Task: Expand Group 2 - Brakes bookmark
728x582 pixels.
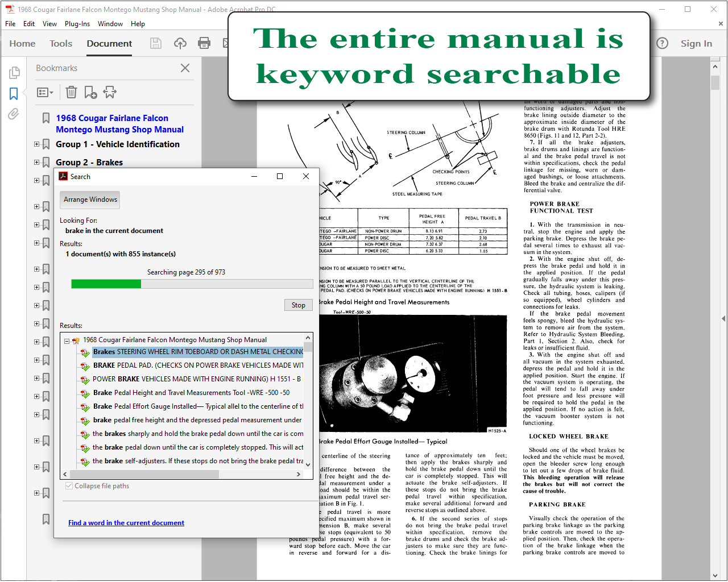Action: tap(37, 163)
